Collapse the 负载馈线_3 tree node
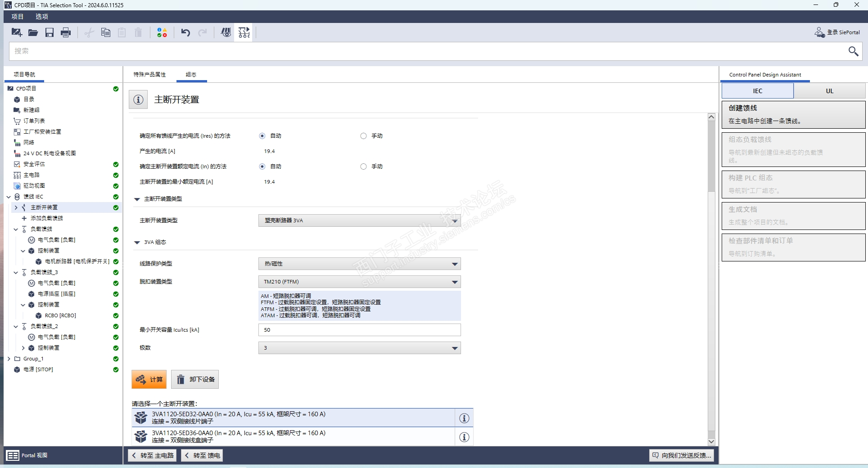Image resolution: width=868 pixels, height=468 pixels. pyautogui.click(x=16, y=272)
